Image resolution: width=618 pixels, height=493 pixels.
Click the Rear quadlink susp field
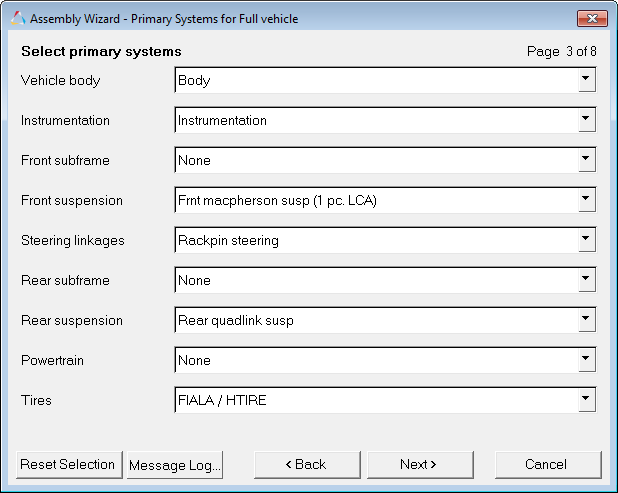point(375,320)
